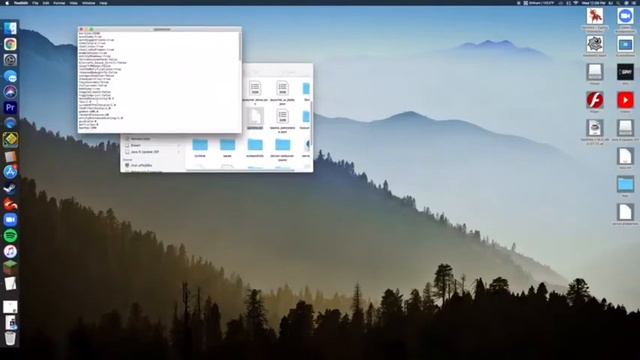Open the Adobe Premiere Pro dock icon

(x=10, y=108)
